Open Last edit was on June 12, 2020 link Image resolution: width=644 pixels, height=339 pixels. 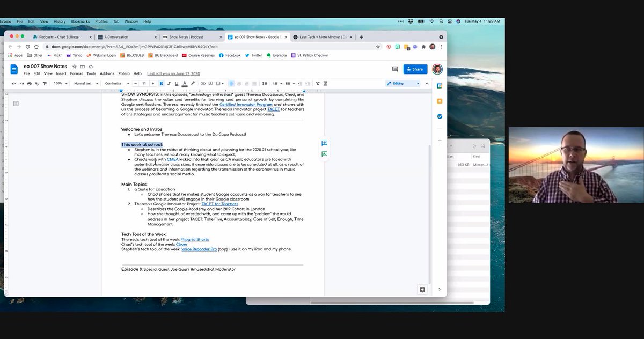coord(173,73)
